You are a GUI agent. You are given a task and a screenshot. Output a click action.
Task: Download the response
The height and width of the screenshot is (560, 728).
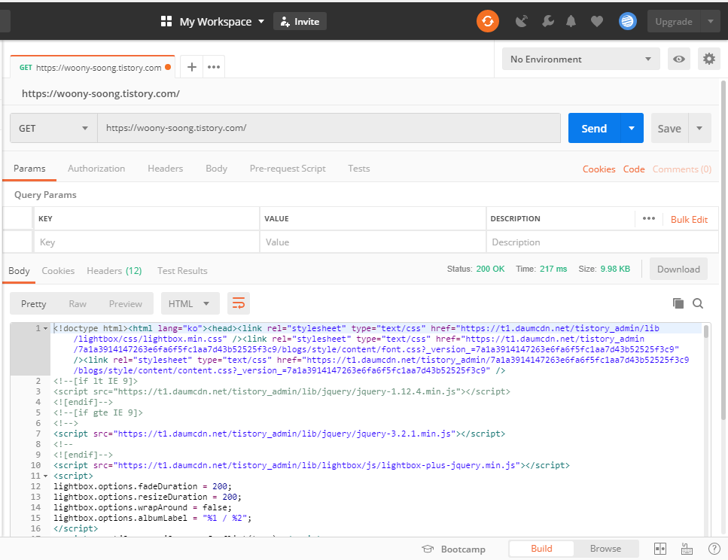[x=678, y=269]
